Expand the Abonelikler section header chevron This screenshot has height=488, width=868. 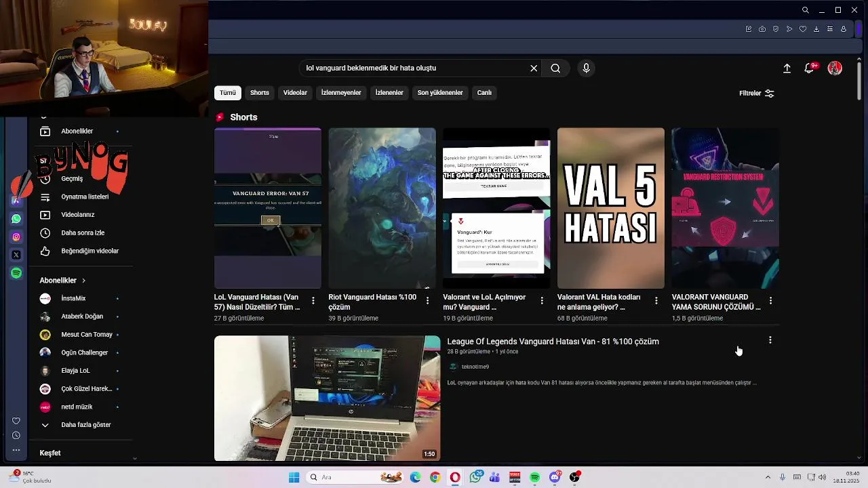(x=83, y=281)
